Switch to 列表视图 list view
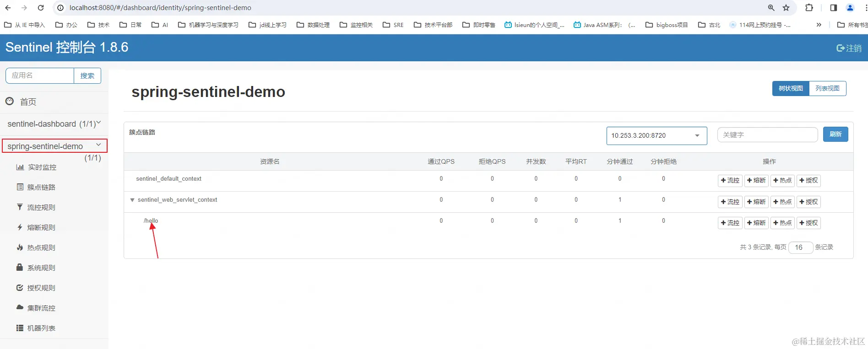The width and height of the screenshot is (868, 349). tap(828, 88)
